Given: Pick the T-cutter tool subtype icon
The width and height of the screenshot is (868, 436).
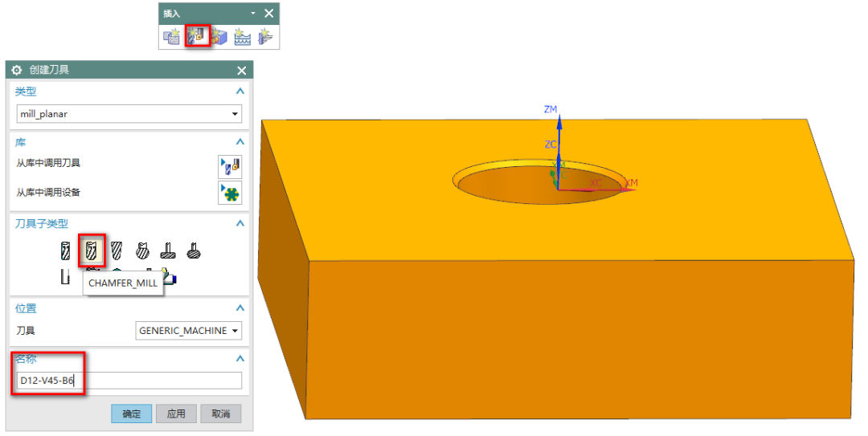Looking at the screenshot, I should [x=167, y=251].
